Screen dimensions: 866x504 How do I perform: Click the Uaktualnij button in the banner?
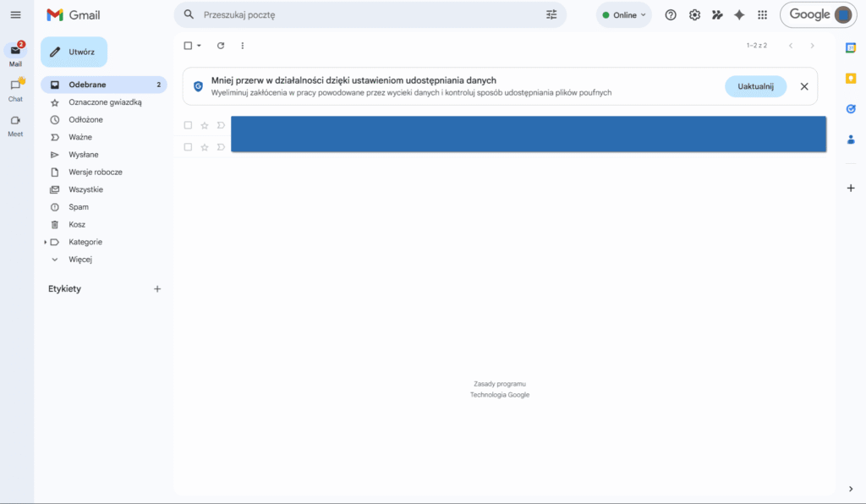755,85
